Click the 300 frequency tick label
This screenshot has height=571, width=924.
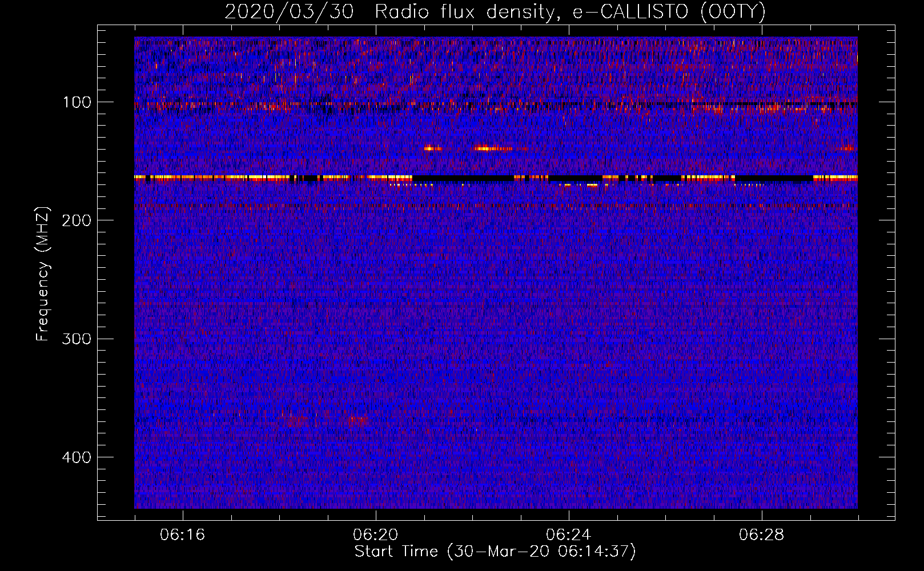click(77, 339)
